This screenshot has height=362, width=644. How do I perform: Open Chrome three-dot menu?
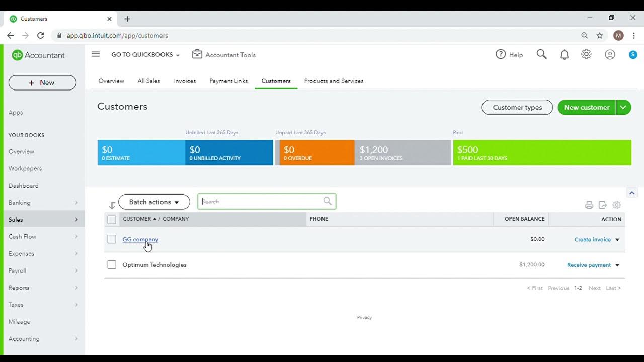(633, 36)
